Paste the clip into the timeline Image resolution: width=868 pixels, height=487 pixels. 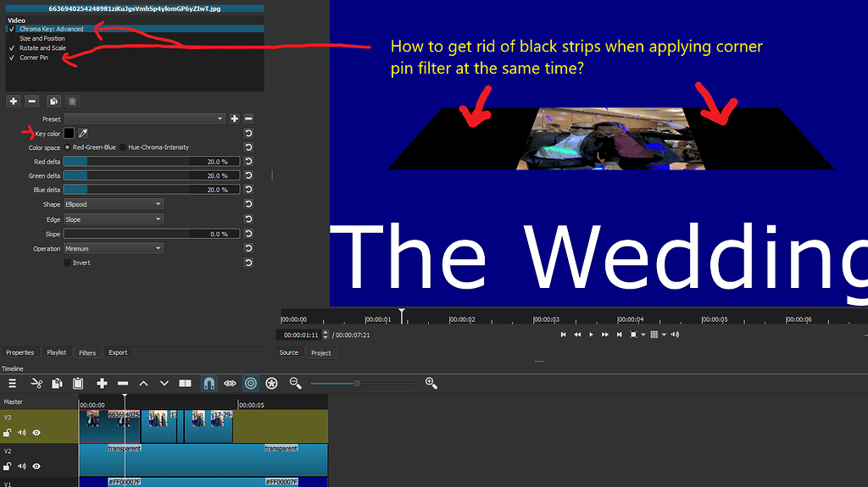click(78, 383)
